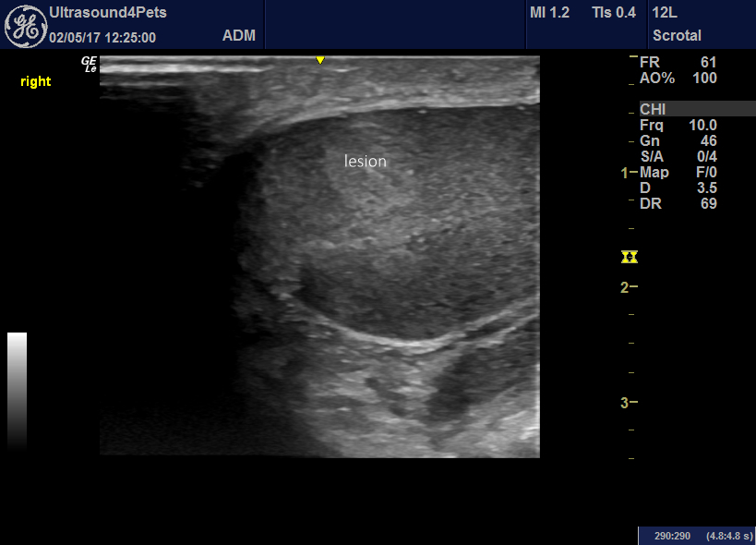Click the yellow probe orientation marker
Viewport: 756px width, 545px height.
(x=319, y=58)
